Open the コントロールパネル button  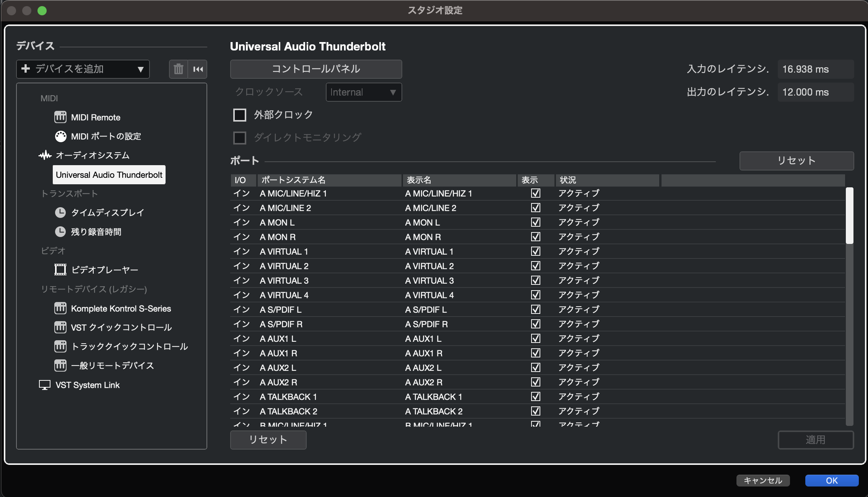click(x=316, y=69)
